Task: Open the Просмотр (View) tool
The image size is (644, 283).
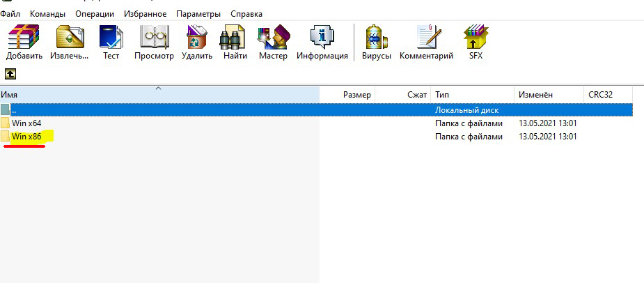Action: (x=154, y=40)
